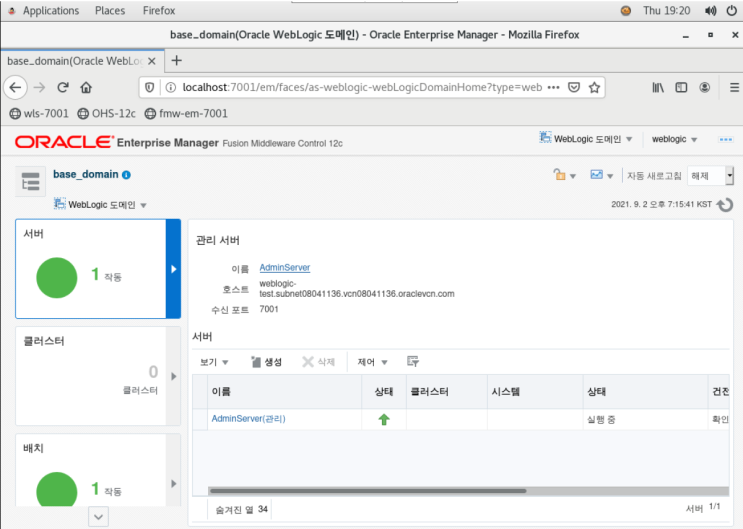Bookmark this page with the star icon
Image resolution: width=743 pixels, height=529 pixels.
click(594, 87)
